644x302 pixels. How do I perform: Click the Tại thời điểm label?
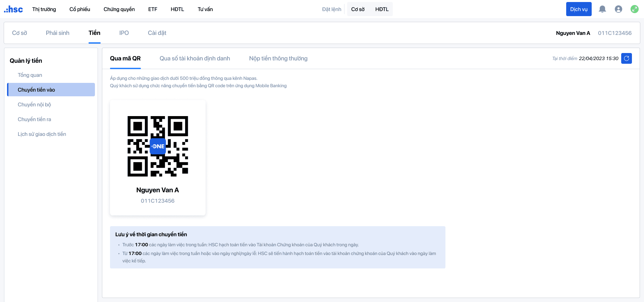tap(565, 58)
